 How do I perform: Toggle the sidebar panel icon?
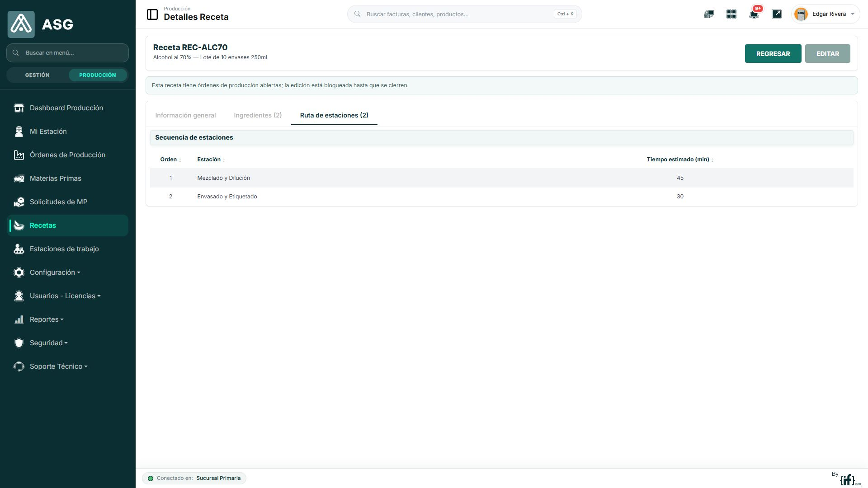tap(152, 14)
